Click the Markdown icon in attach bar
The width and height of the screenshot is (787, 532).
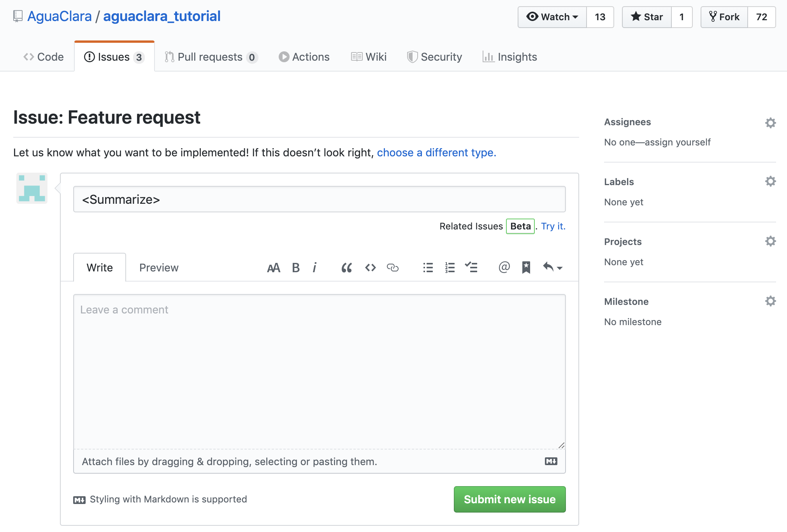pos(551,461)
